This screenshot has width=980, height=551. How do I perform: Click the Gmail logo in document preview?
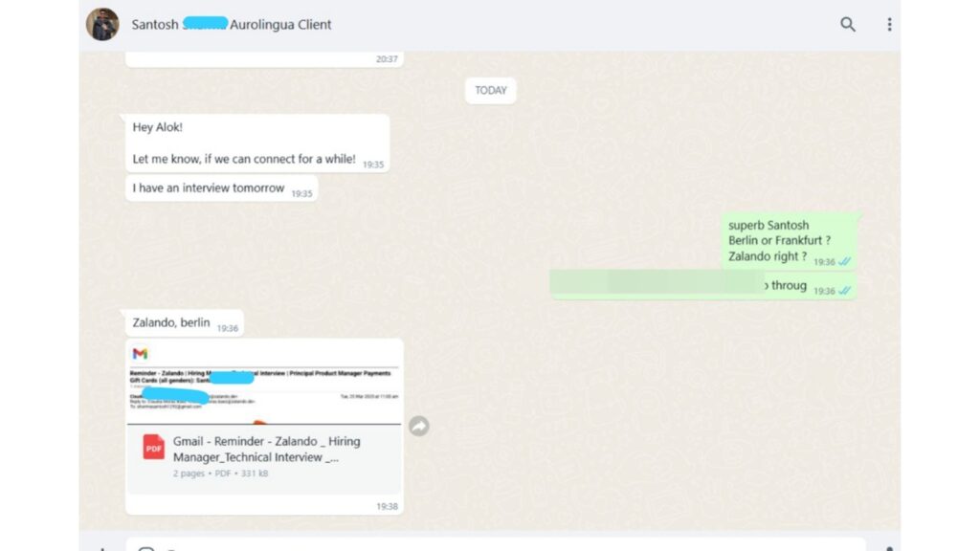coord(141,354)
